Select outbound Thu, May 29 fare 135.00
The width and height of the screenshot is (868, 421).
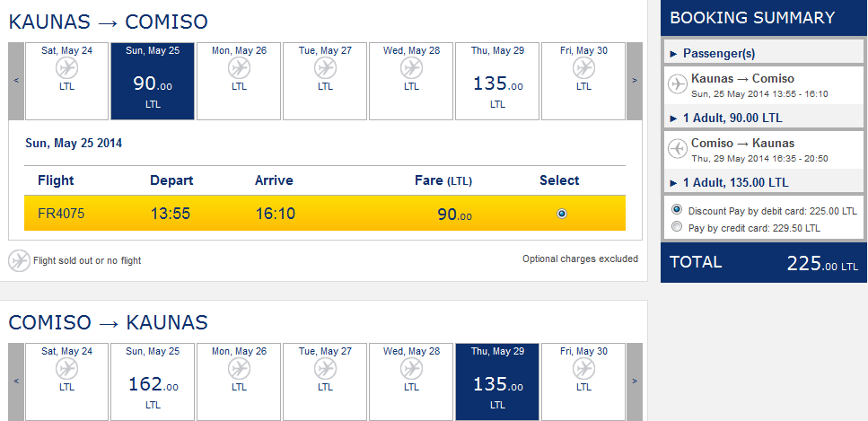(497, 81)
